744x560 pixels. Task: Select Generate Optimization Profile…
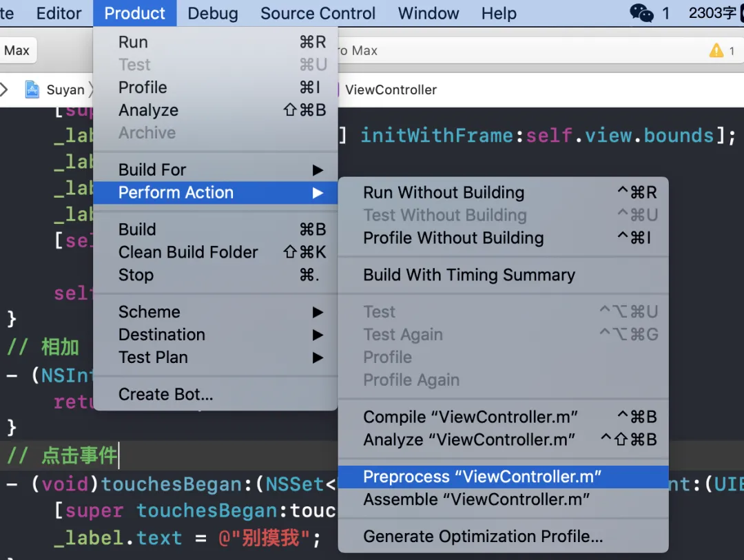(x=483, y=537)
